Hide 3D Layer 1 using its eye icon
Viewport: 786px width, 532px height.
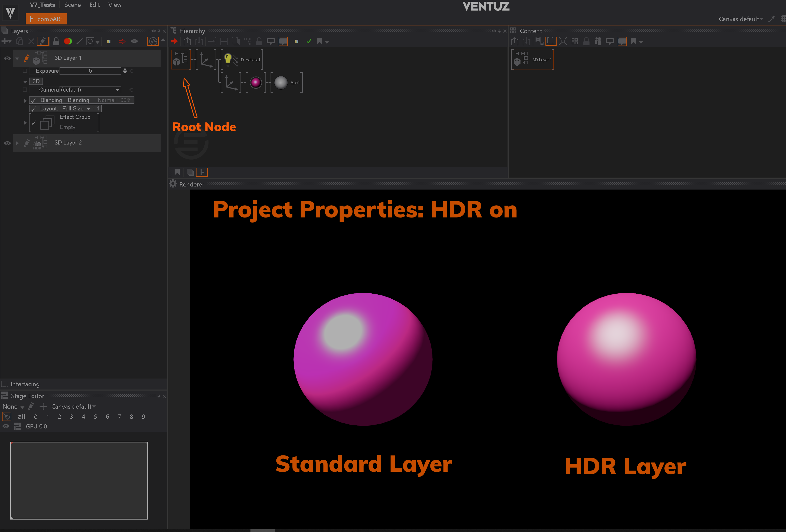7,59
